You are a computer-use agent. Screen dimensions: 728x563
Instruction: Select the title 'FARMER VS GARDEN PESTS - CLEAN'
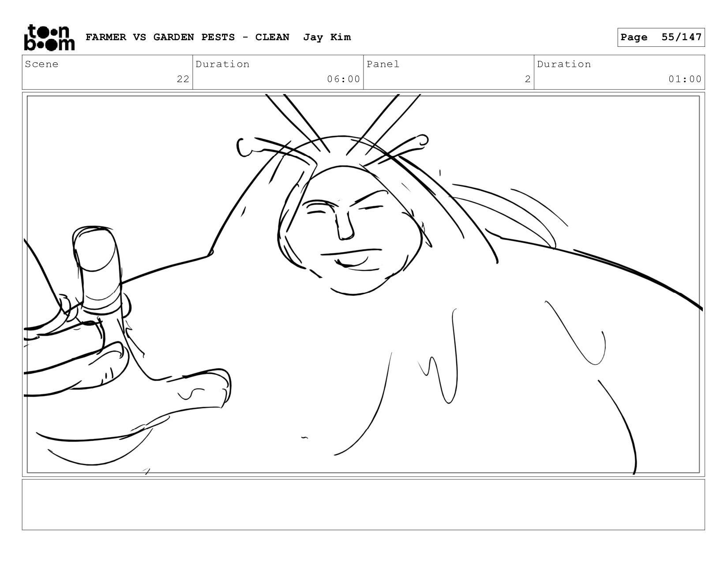coord(188,37)
